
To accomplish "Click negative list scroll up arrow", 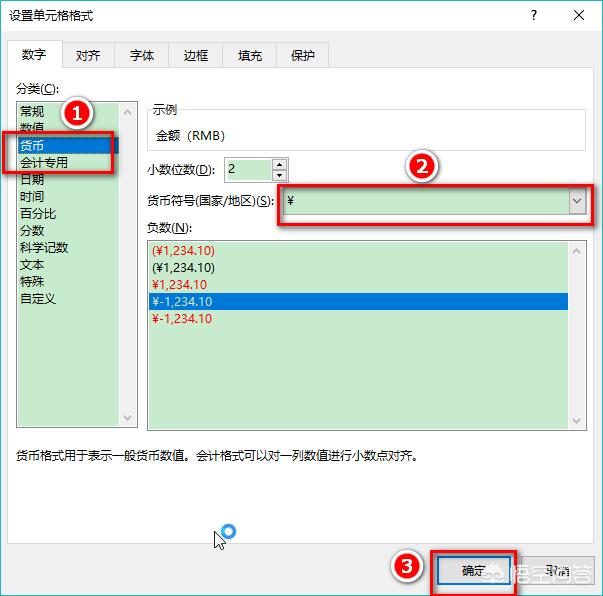I will (x=576, y=251).
